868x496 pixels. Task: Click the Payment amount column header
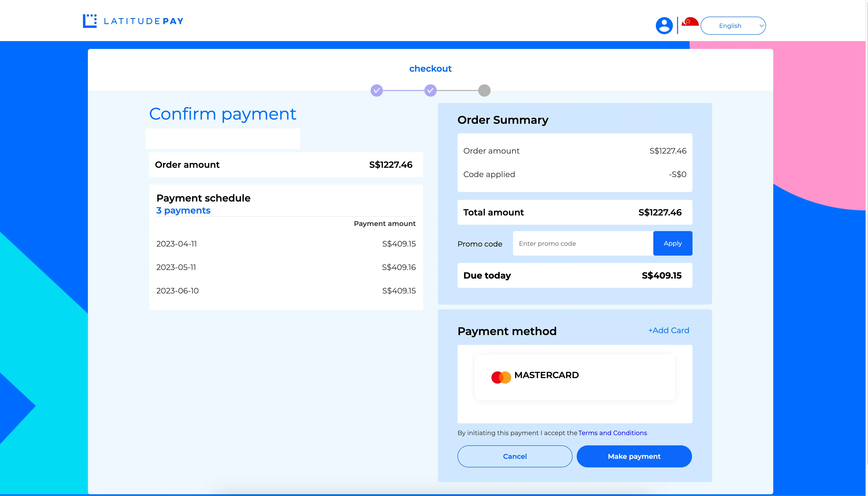(385, 224)
